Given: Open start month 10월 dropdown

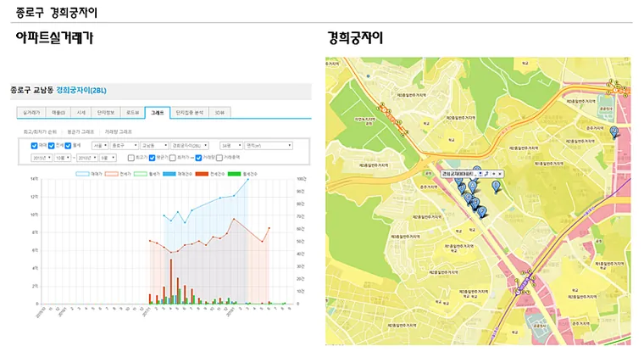Looking at the screenshot, I should [63, 158].
